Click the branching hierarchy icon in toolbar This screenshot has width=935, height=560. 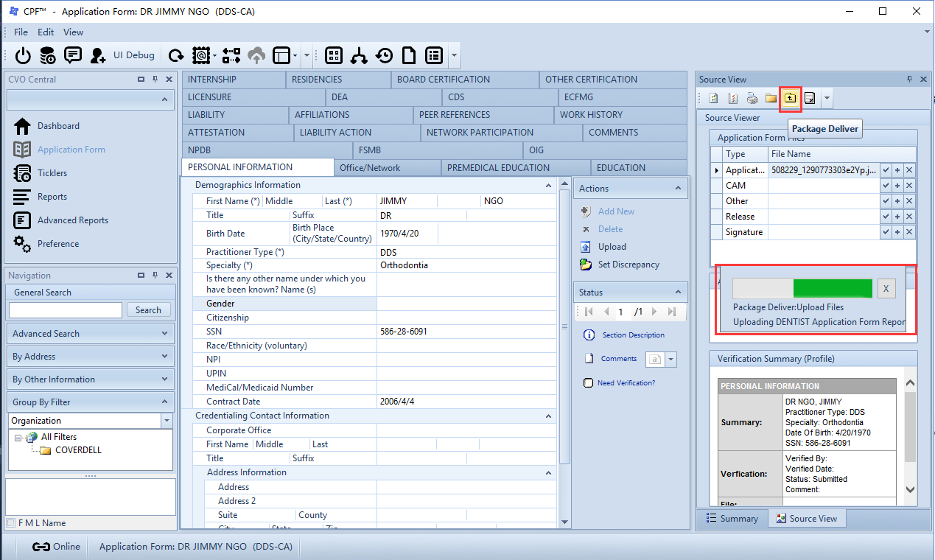click(x=359, y=55)
